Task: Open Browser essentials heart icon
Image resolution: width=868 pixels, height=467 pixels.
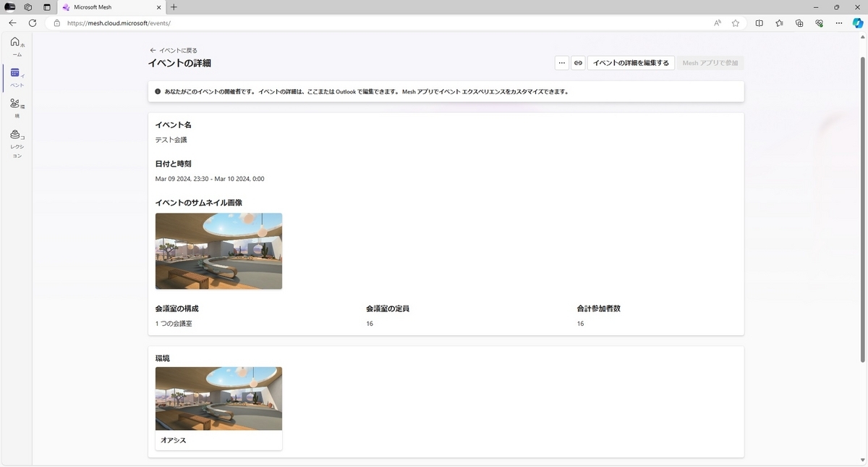Action: [819, 23]
